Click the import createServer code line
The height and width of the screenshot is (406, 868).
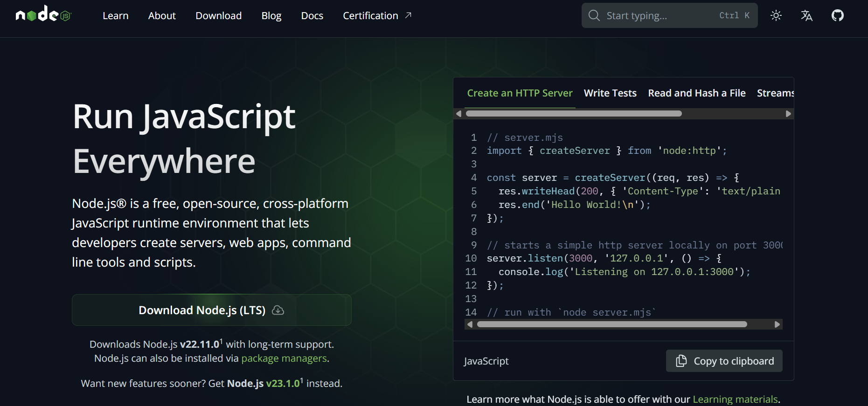pyautogui.click(x=607, y=151)
